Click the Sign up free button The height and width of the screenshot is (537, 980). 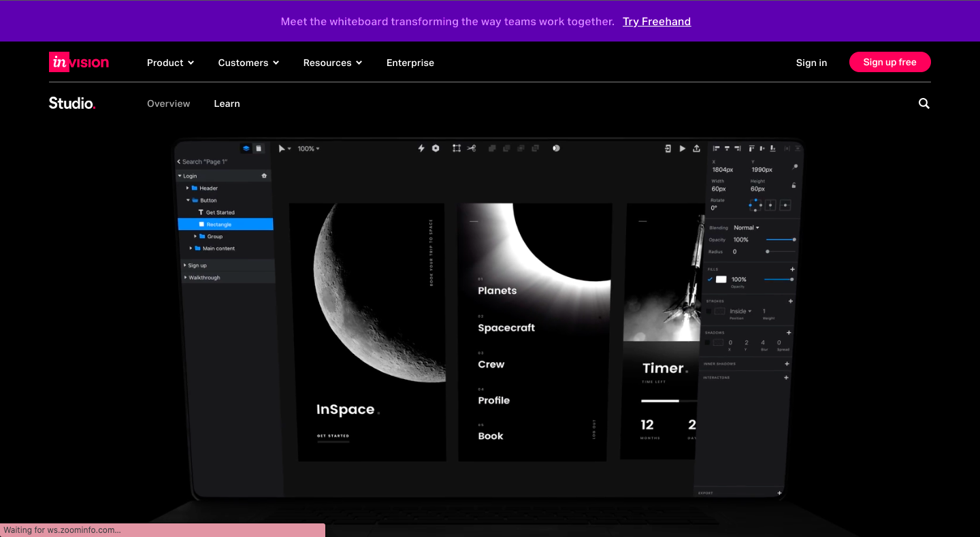pos(890,62)
